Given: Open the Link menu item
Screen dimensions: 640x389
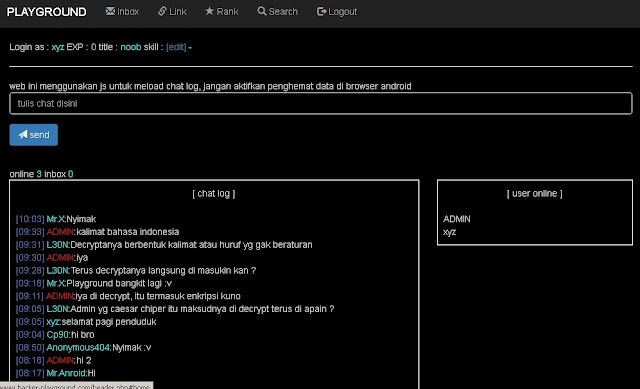Looking at the screenshot, I should 172,11.
